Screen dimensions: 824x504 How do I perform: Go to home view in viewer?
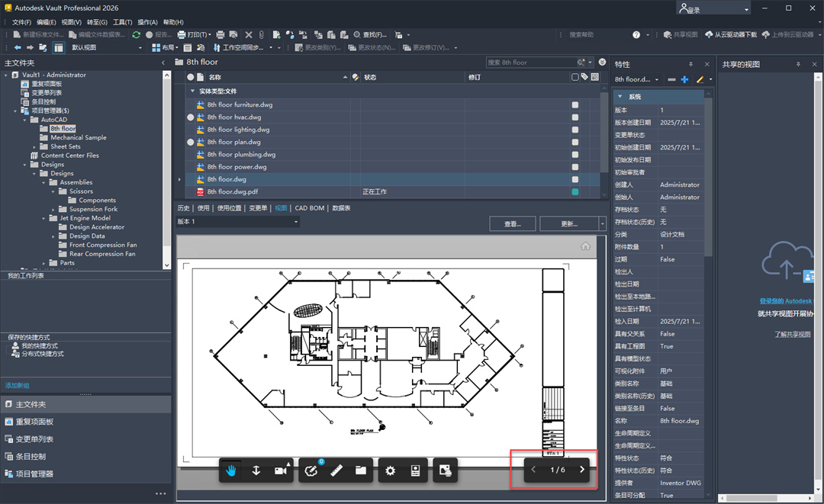click(585, 246)
